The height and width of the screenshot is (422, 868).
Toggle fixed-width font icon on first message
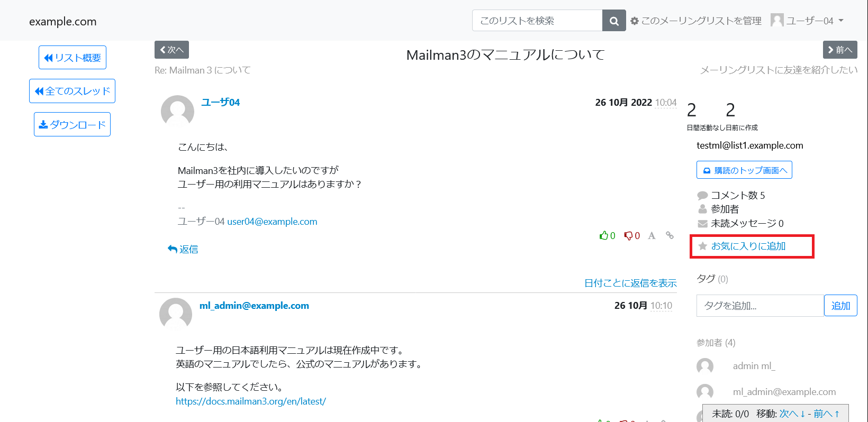[652, 236]
